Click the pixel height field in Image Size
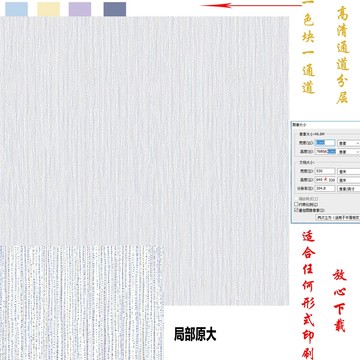 (x=325, y=151)
